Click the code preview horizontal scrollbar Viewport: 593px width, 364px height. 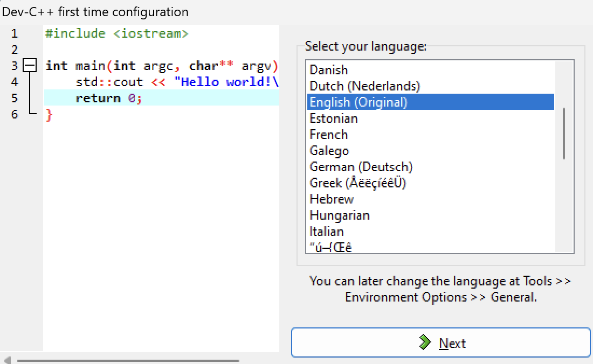click(x=128, y=361)
